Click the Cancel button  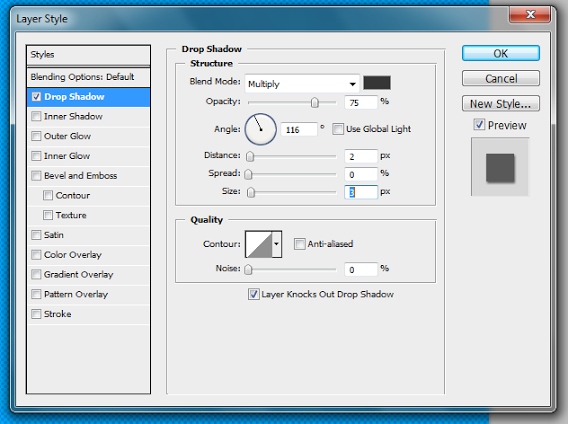pyautogui.click(x=501, y=78)
